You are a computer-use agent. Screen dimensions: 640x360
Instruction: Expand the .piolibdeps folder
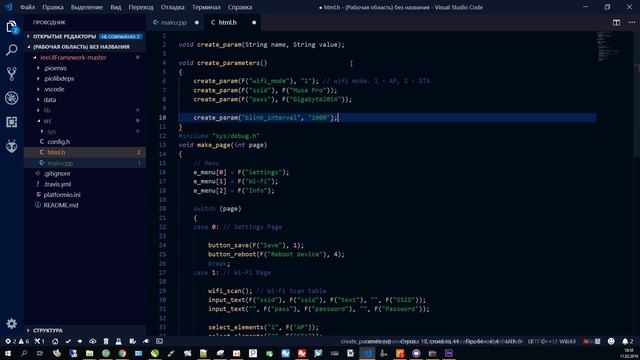59,78
